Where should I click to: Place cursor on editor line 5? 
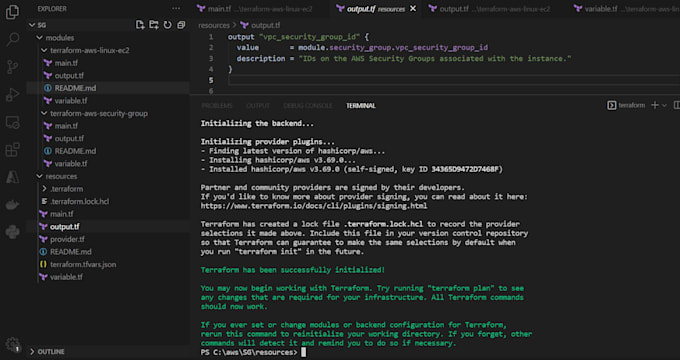pos(453,80)
